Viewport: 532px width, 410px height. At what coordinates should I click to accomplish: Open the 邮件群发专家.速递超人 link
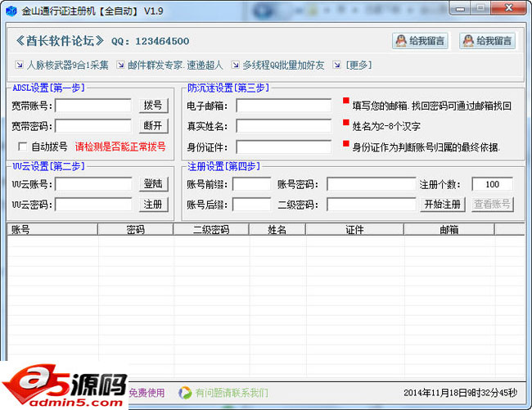(175, 65)
